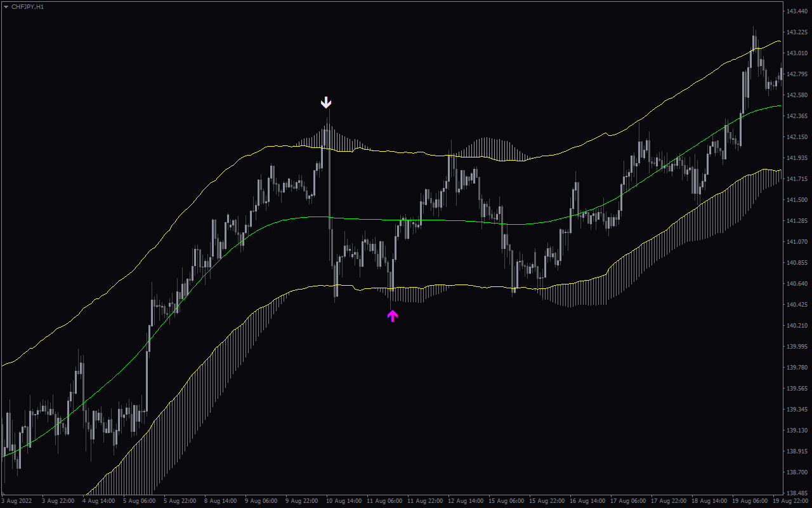Click the 9 Aug 06:00 time label
812x508 pixels.
[261, 501]
